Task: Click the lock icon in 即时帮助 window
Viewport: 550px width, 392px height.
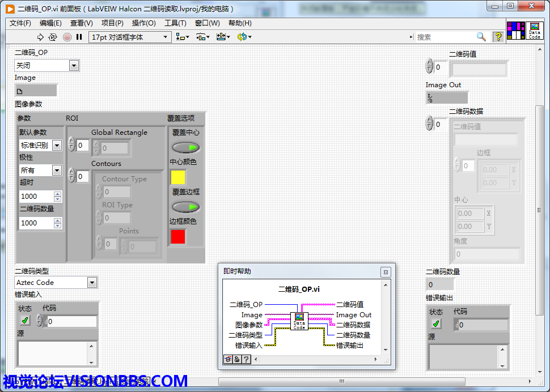Action: click(237, 359)
